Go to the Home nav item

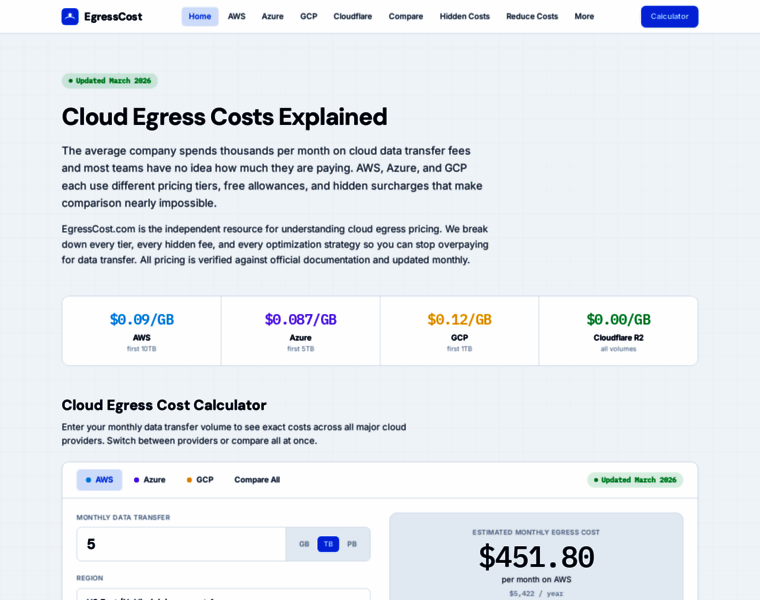click(200, 16)
